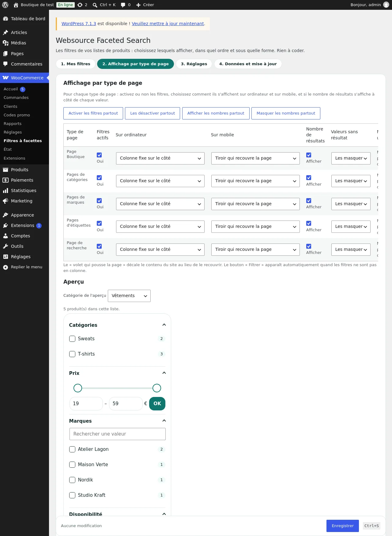Open the comments bubble icon in admin bar
The width and height of the screenshot is (392, 536).
point(123,5)
